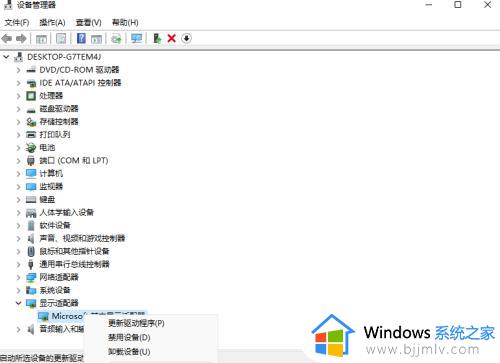Choose 更新驱动程序(P) from the context menu
The height and width of the screenshot is (363, 500).
click(x=136, y=323)
